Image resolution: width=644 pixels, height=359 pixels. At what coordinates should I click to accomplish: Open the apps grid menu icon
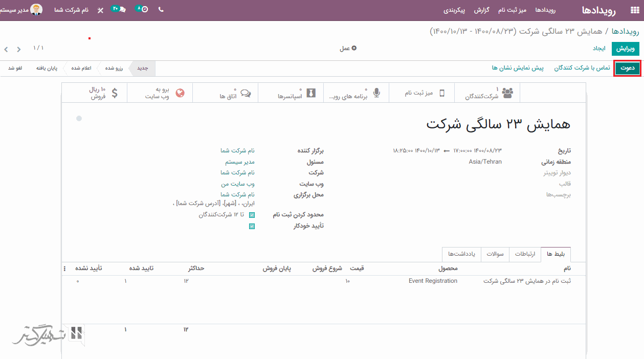[x=635, y=10]
